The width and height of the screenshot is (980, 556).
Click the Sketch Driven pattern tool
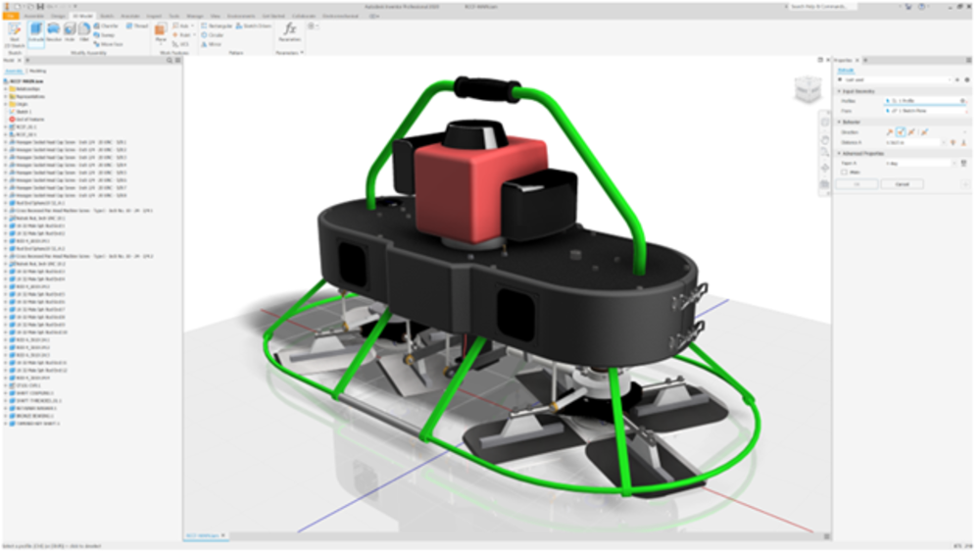253,26
